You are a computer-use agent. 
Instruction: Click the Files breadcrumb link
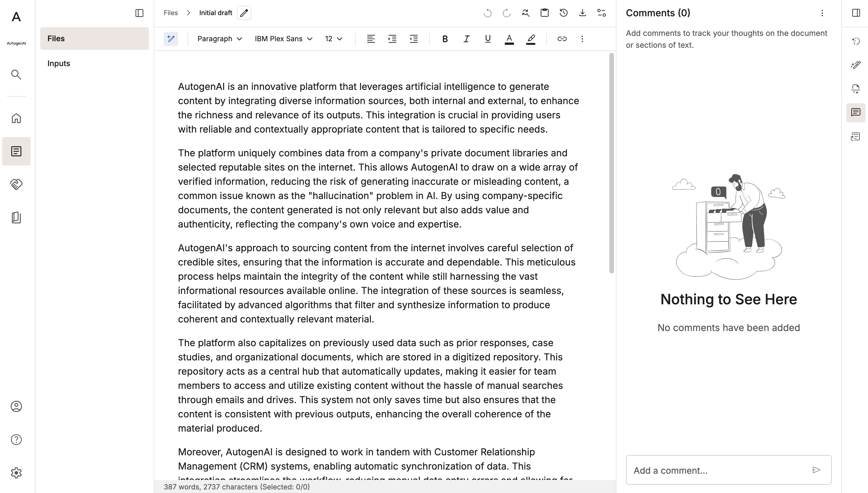pyautogui.click(x=171, y=13)
